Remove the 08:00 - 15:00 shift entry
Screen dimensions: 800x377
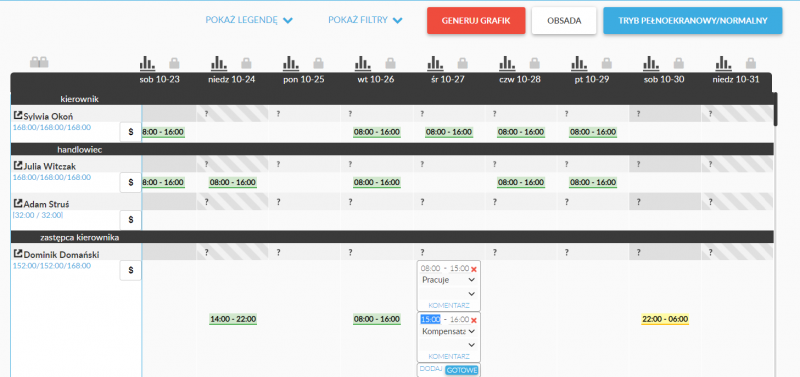coord(474,269)
